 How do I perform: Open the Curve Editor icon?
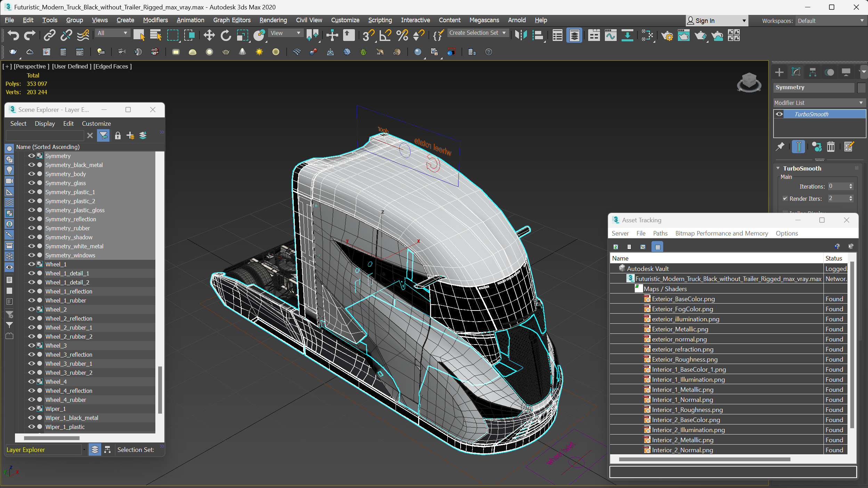pos(610,35)
